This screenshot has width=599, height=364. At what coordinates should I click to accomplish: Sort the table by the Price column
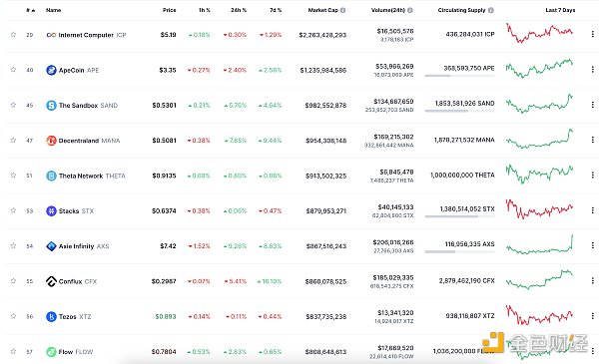(170, 10)
